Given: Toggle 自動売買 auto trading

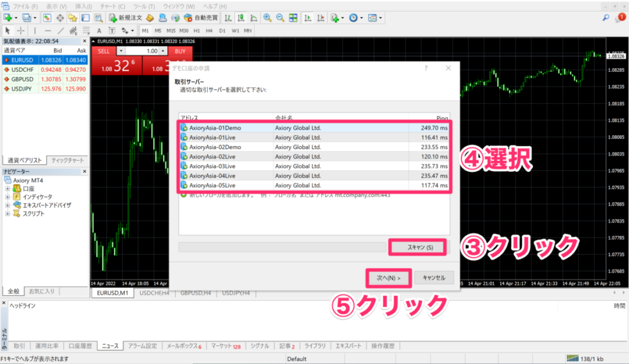Looking at the screenshot, I should point(201,18).
